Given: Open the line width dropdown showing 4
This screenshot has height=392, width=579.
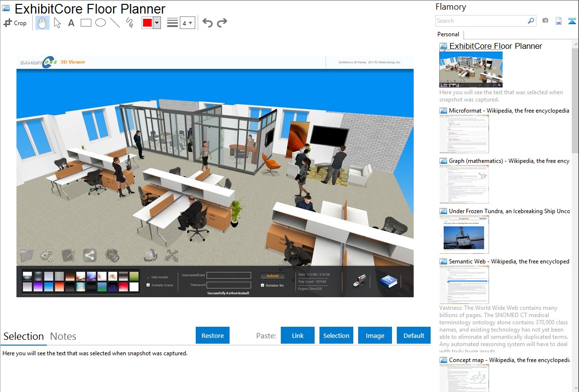Looking at the screenshot, I should click(188, 23).
